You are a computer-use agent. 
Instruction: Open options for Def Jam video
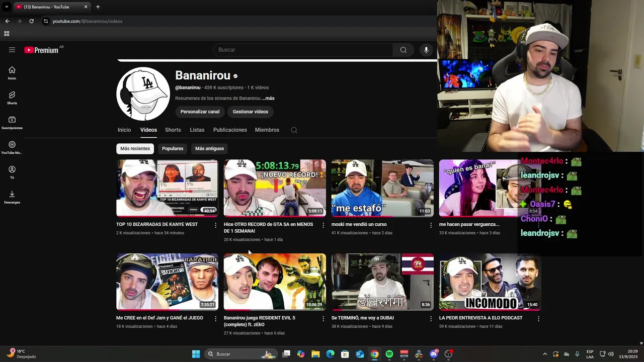tap(215, 319)
